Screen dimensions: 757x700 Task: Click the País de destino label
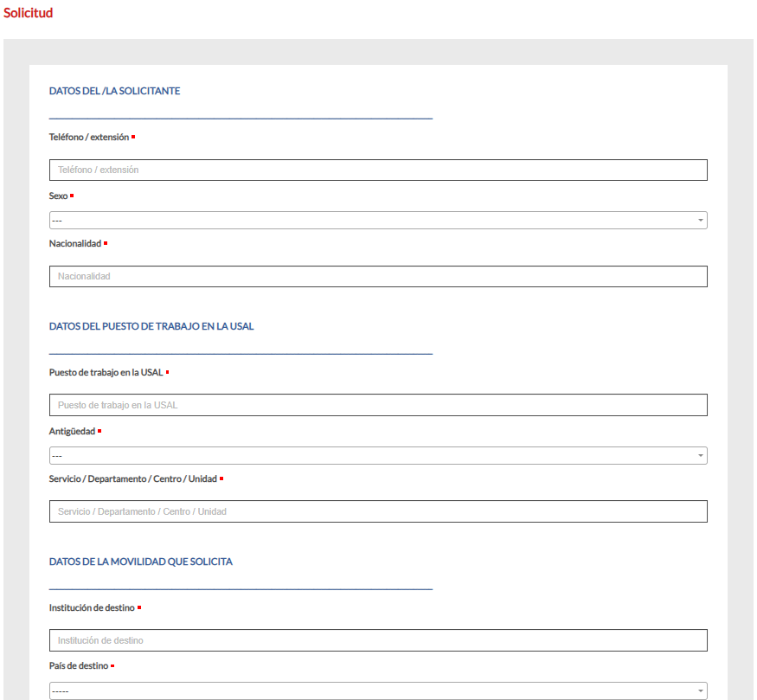click(79, 666)
